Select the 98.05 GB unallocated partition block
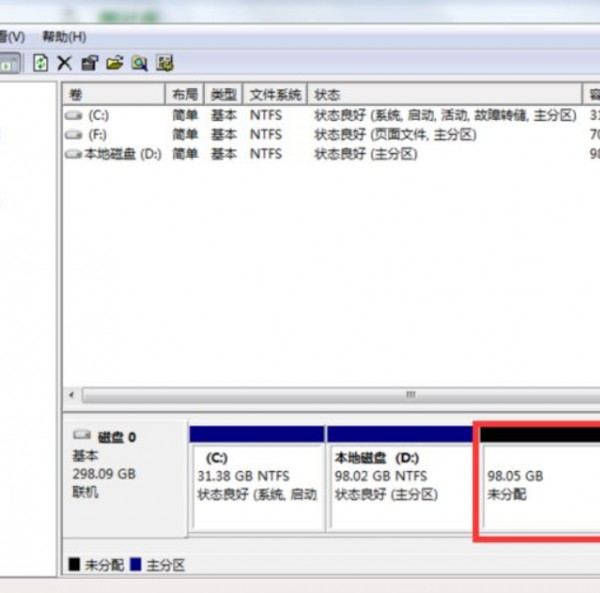Viewport: 600px width, 593px height. coord(540,485)
